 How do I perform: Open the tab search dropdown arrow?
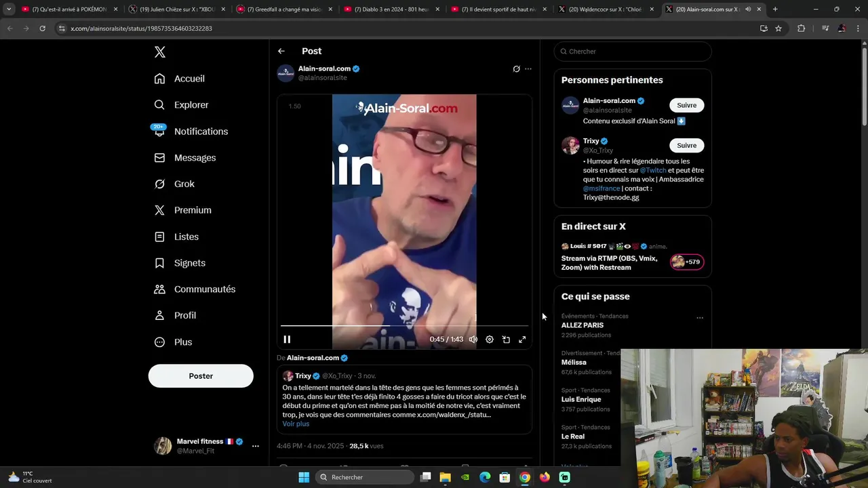(8, 9)
